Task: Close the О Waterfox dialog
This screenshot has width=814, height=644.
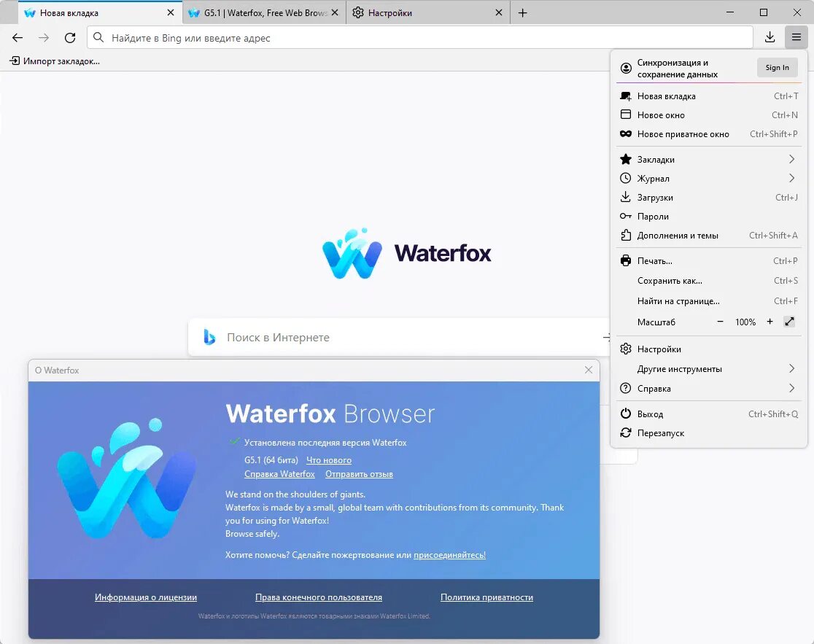Action: click(588, 370)
